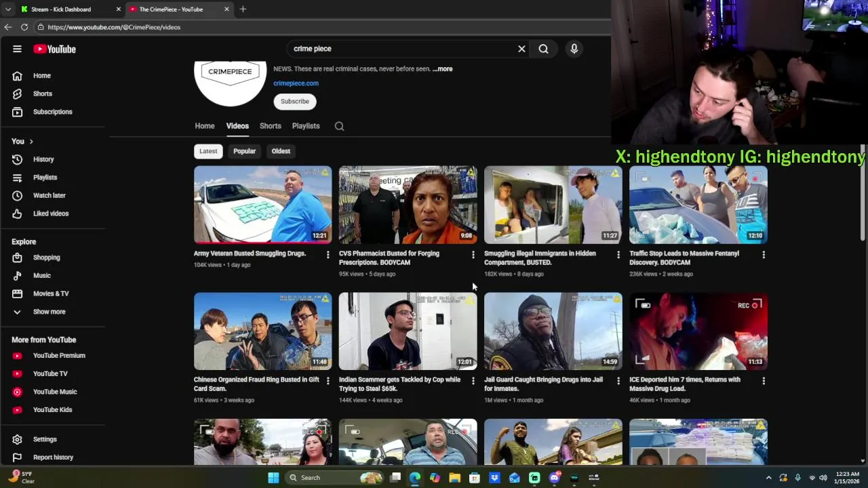The height and width of the screenshot is (488, 868).
Task: Open options menu for Indian Scammer video
Action: coord(473,381)
